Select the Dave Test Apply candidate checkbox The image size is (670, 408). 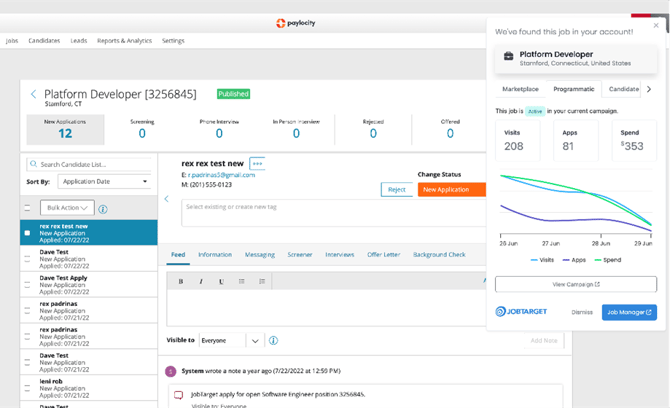coord(27,283)
